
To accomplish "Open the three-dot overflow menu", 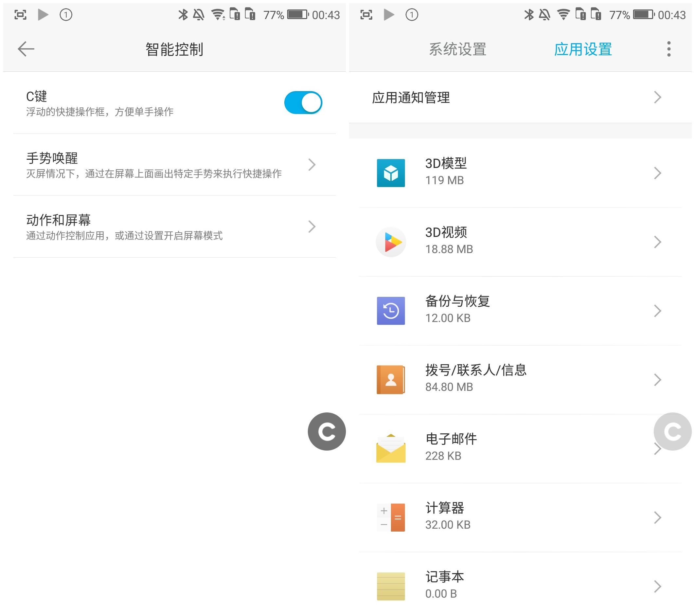I will tap(668, 49).
